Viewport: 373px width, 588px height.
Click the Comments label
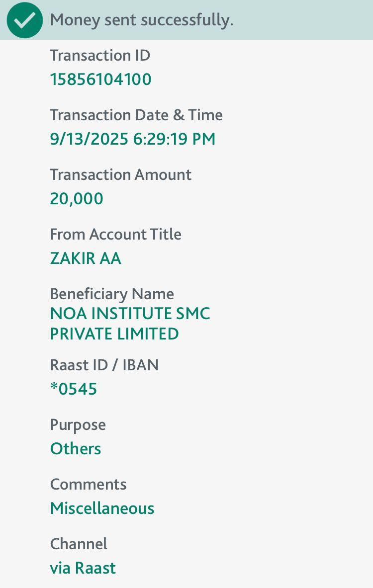[x=89, y=485]
